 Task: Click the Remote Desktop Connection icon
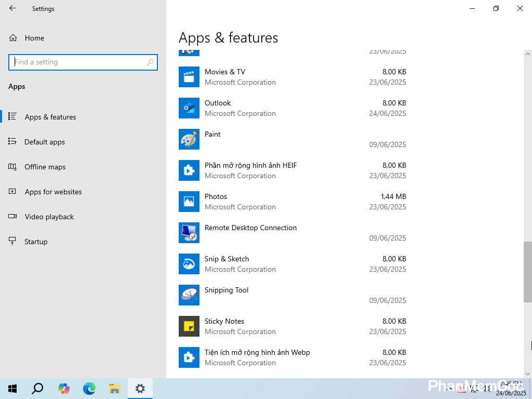(189, 233)
